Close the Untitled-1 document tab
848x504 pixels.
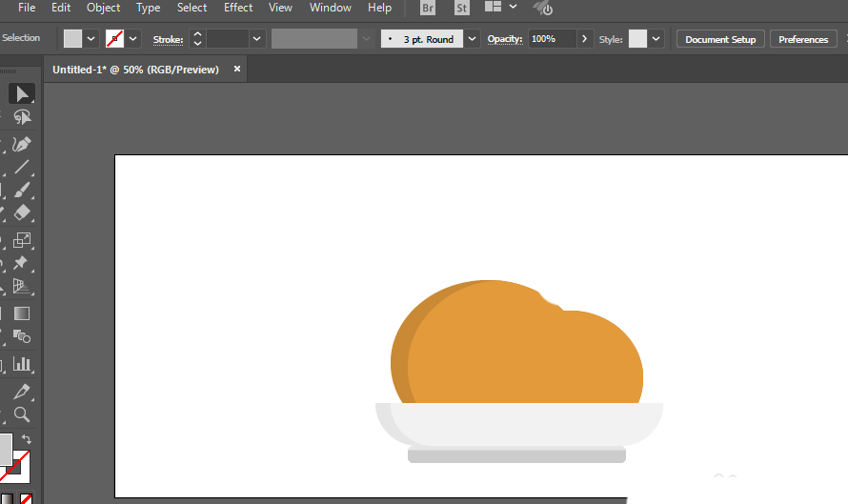tap(236, 69)
